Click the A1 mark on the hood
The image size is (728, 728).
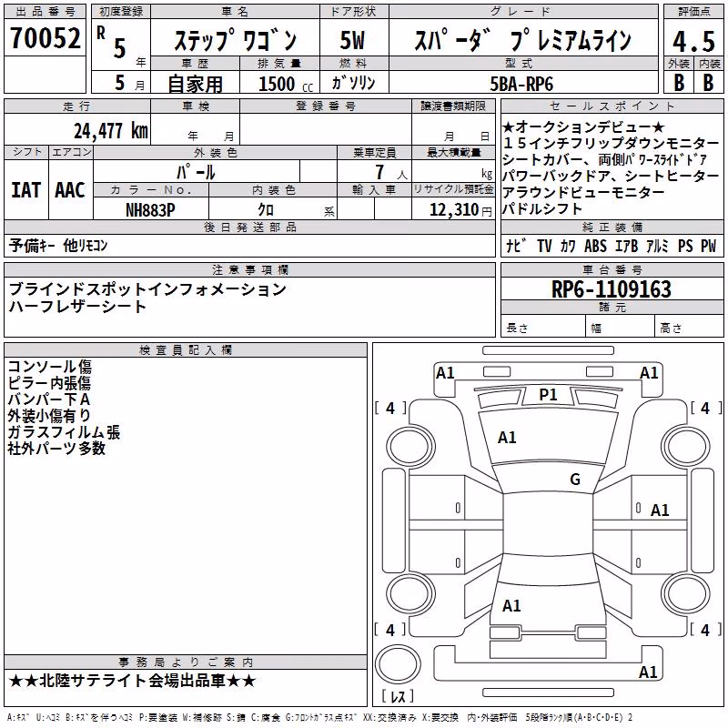[507, 438]
